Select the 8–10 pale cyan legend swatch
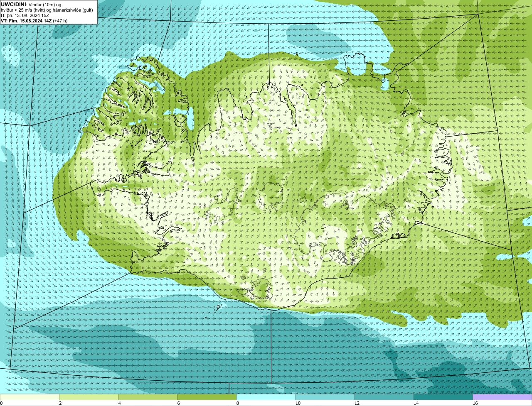 [x=266, y=397]
